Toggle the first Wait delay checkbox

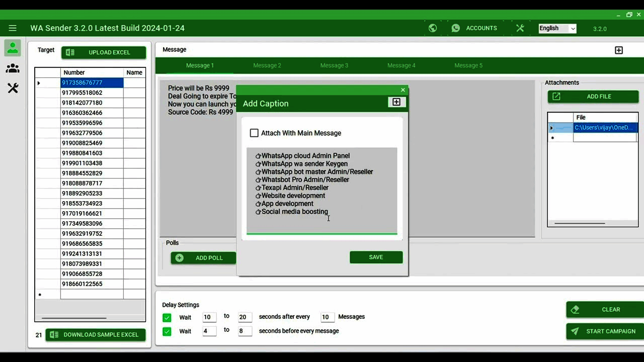(167, 317)
